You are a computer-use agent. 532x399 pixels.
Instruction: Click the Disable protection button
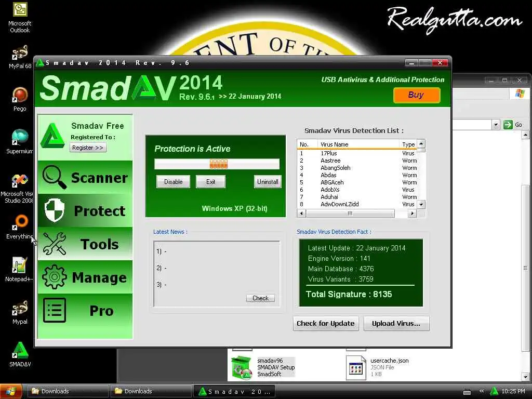[173, 182]
